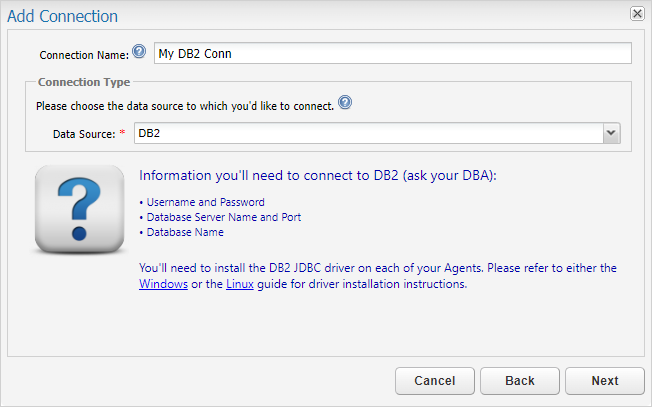Open the Data Source combo box showing DB2
Viewport: 652px width, 407px height.
coord(368,133)
